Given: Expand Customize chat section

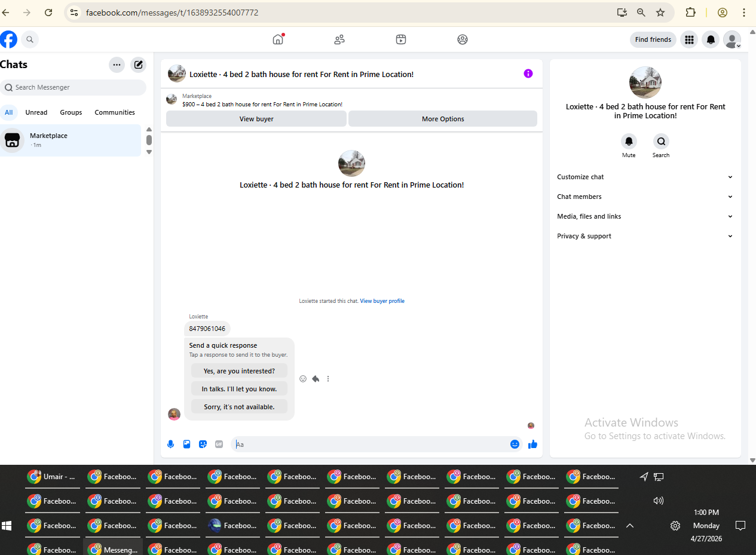Looking at the screenshot, I should click(x=645, y=177).
